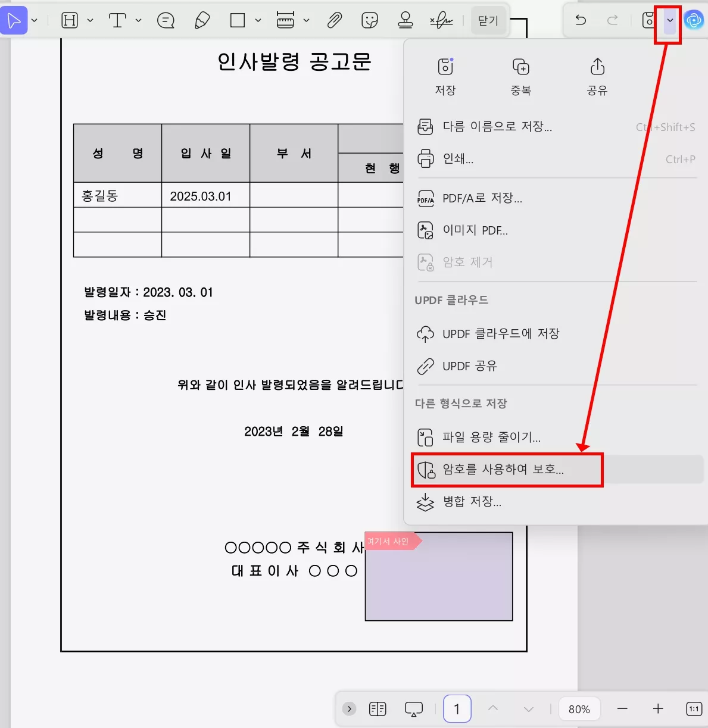This screenshot has height=728, width=708.
Task: Select the sticker comment tool
Action: pos(370,20)
